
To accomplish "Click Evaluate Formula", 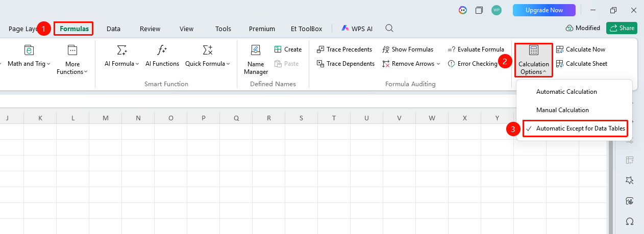I will (x=476, y=49).
